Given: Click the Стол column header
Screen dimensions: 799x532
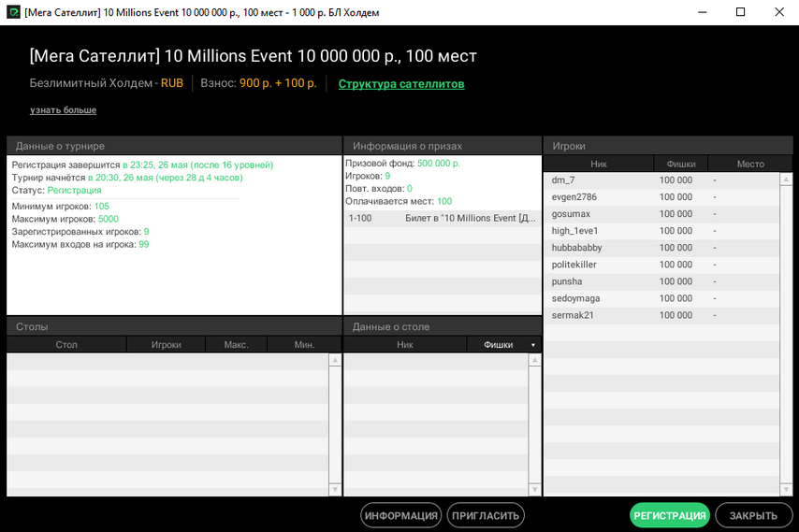Looking at the screenshot, I should point(66,345).
